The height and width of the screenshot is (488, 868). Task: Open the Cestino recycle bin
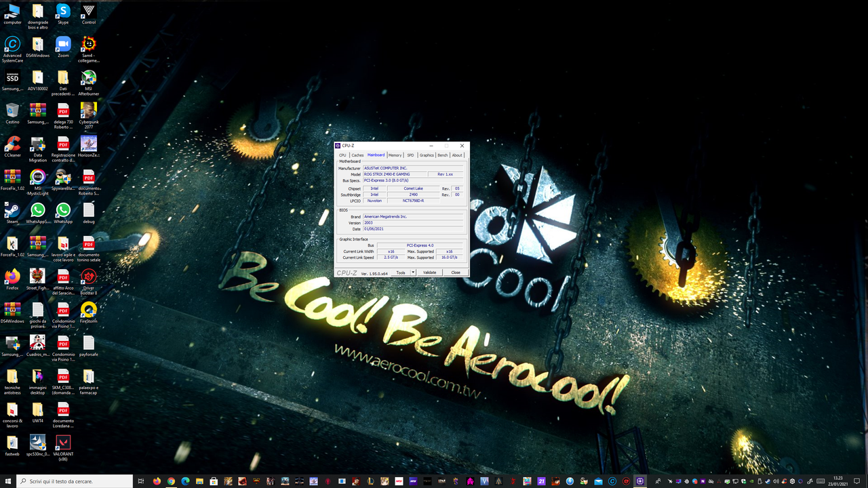point(12,114)
